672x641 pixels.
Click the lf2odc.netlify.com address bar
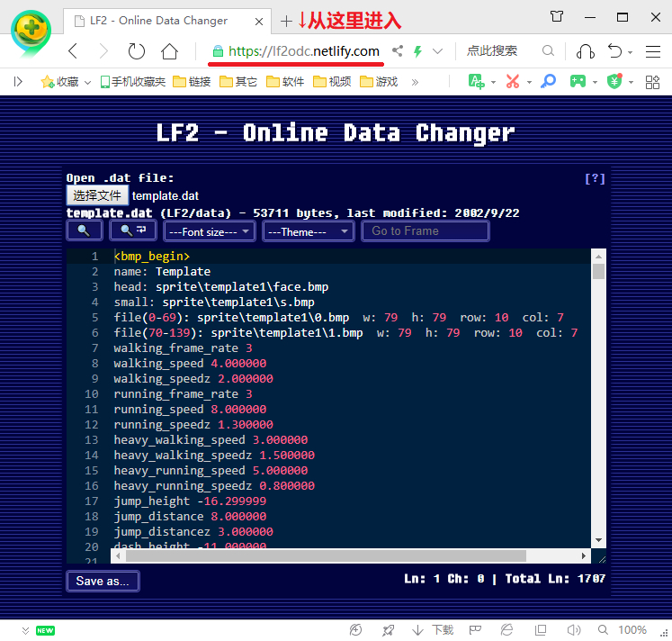303,51
